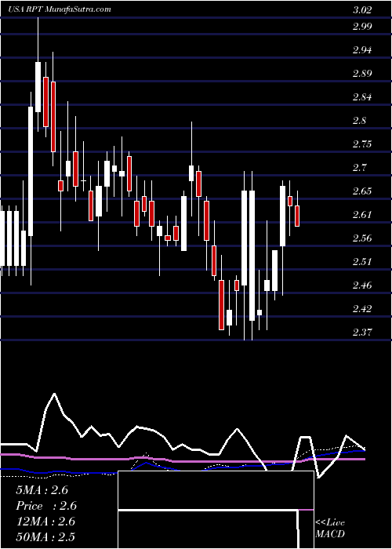The height and width of the screenshot is (549, 392).
Task: Click the '<<Live MACD' label
Action: point(330,529)
